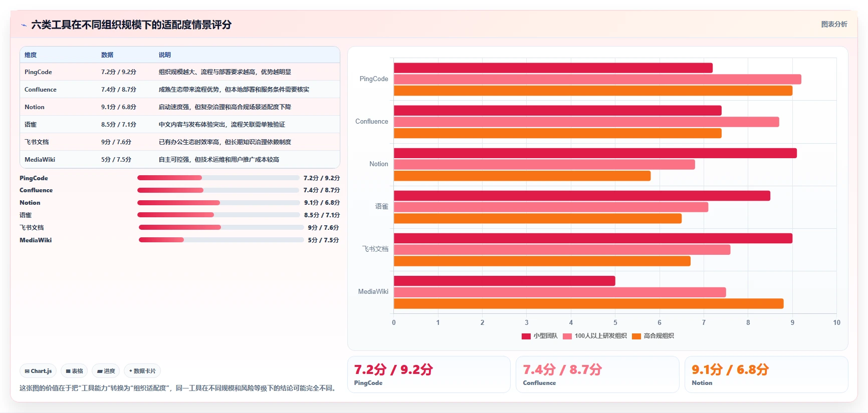Click the 7.4分 / 8.7分 table cell
Image resolution: width=868 pixels, height=413 pixels.
click(119, 90)
